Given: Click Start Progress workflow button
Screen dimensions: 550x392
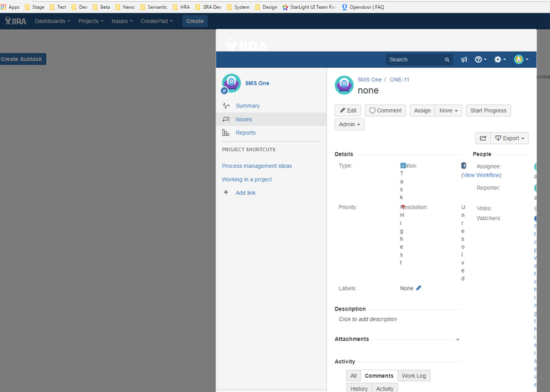Looking at the screenshot, I should (x=488, y=111).
